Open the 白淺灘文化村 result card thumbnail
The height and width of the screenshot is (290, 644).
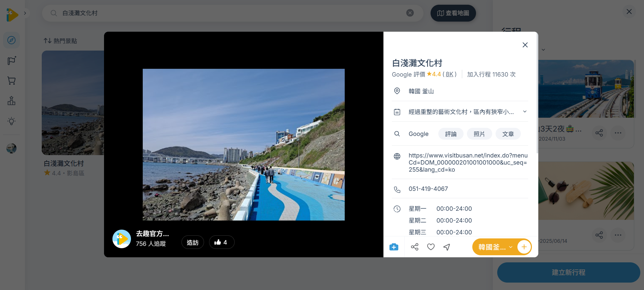point(73,103)
